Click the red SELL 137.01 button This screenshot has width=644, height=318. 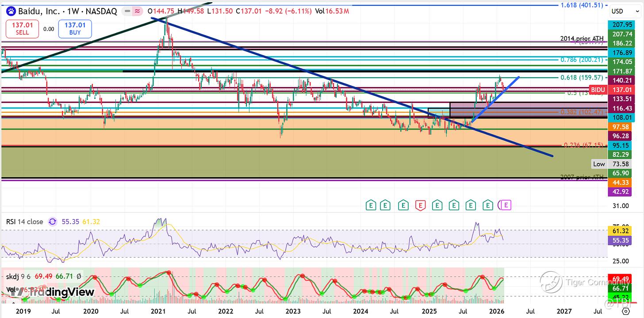click(22, 29)
